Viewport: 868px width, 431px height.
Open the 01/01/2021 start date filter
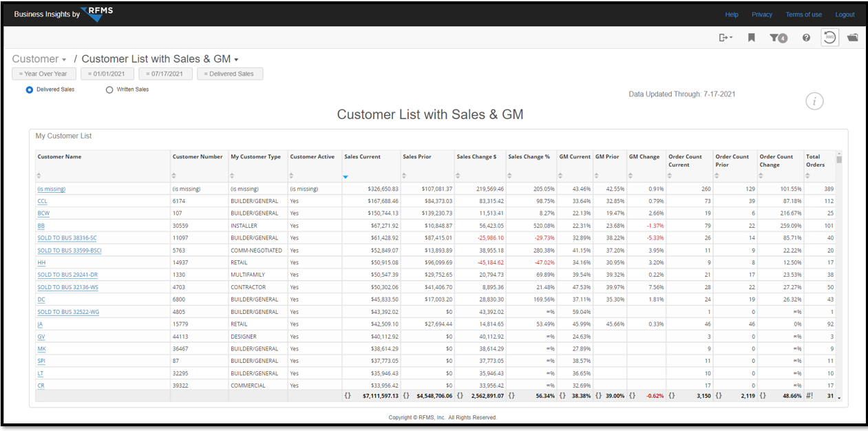tap(107, 74)
